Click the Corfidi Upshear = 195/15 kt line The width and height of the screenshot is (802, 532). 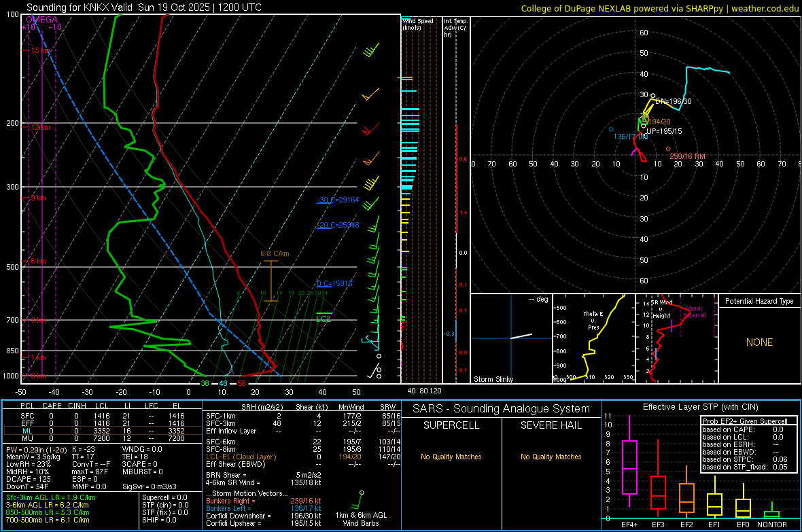click(x=264, y=523)
